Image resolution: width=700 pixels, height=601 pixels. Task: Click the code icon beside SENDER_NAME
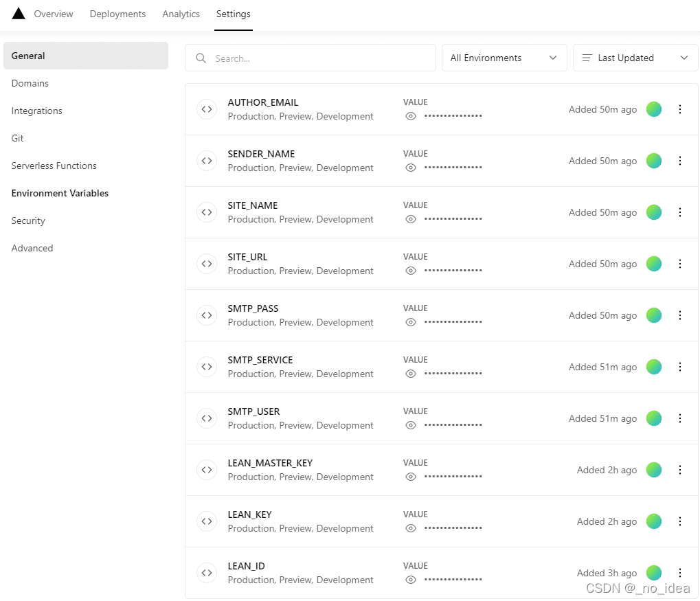(x=207, y=161)
